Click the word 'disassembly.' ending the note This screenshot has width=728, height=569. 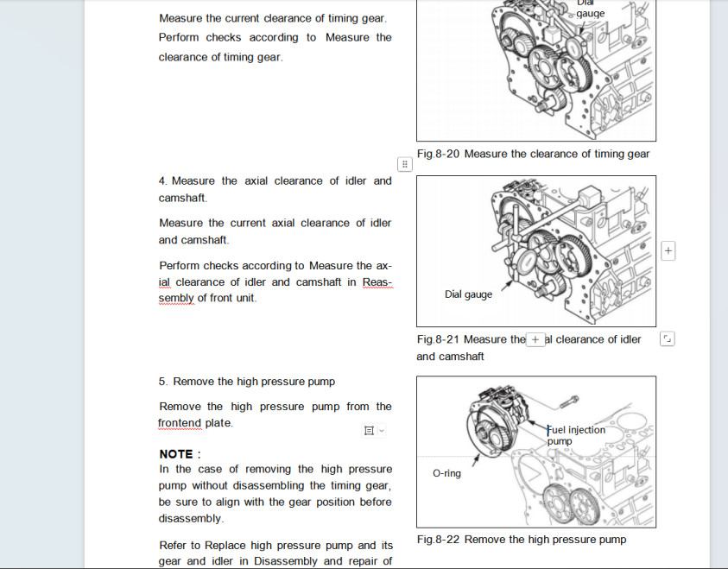[192, 518]
